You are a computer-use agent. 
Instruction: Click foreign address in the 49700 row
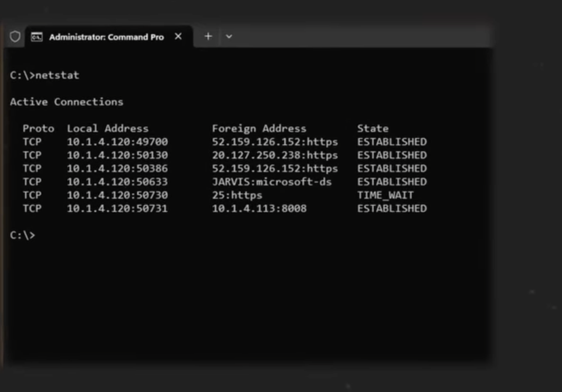click(x=275, y=141)
